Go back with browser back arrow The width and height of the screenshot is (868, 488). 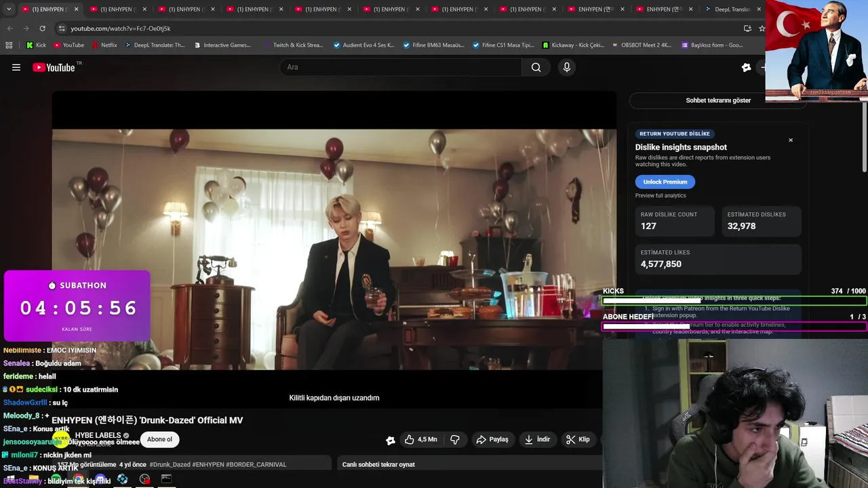9,28
